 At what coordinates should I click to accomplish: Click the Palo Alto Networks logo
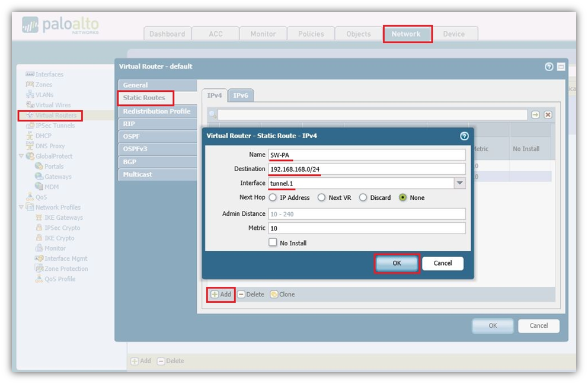60,27
